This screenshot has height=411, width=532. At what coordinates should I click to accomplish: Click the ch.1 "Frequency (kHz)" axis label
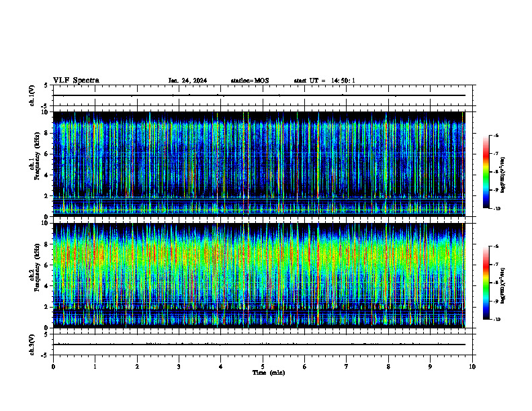click(x=37, y=156)
